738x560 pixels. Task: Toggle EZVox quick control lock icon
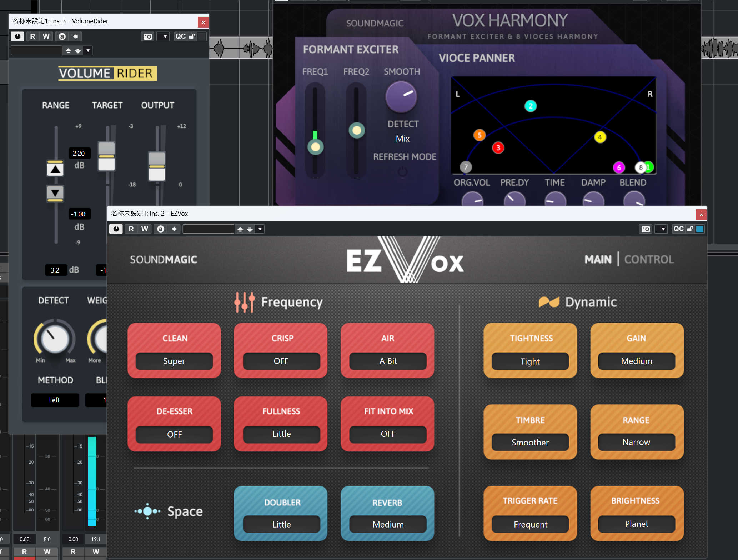click(690, 229)
